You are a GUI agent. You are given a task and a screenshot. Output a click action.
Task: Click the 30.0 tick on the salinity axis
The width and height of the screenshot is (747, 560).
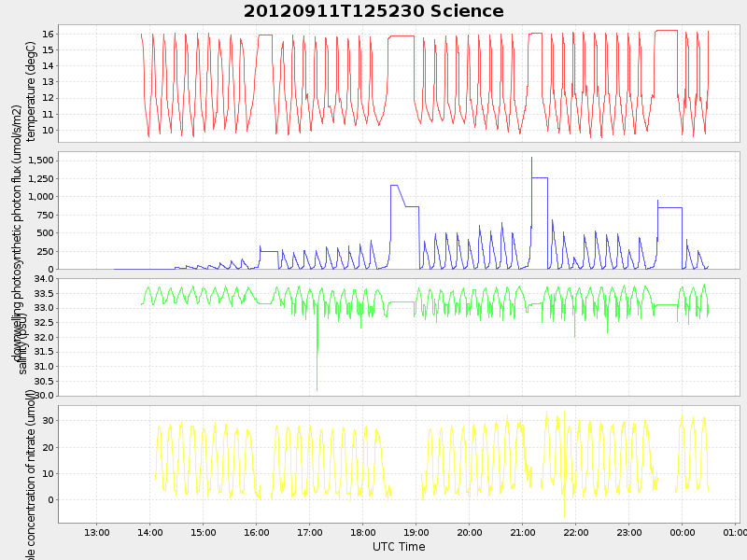pyautogui.click(x=44, y=395)
